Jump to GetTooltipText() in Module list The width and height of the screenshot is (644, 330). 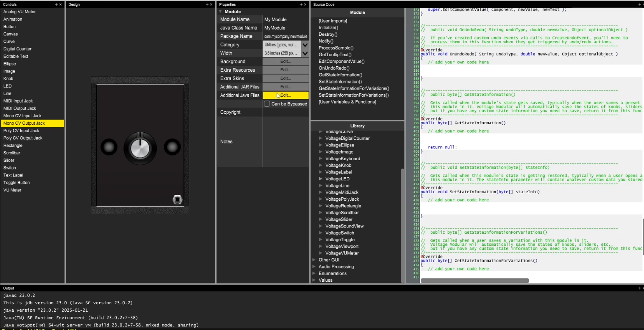pyautogui.click(x=335, y=55)
